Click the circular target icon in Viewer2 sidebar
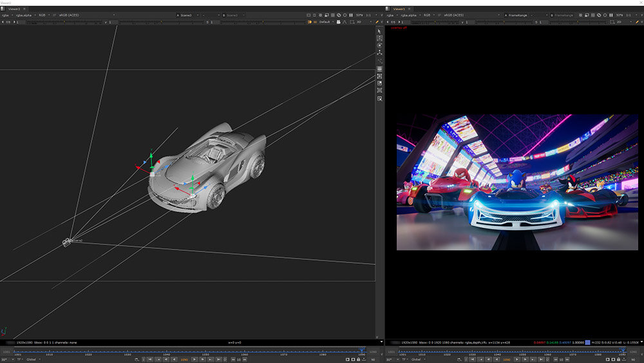This screenshot has width=644, height=363. click(x=379, y=45)
